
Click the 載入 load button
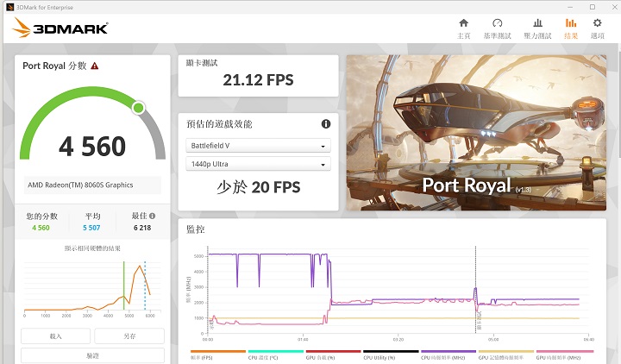56,336
